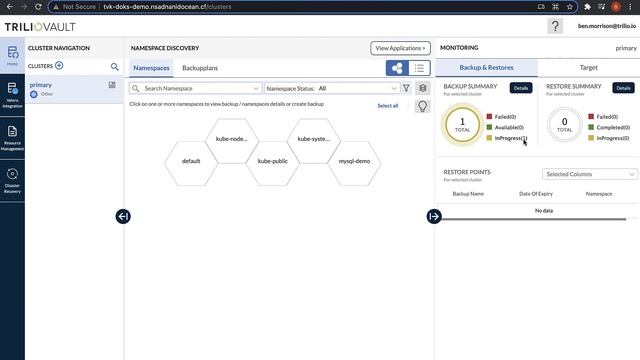Switch to hexagon topology view
This screenshot has height=360, width=640.
click(397, 68)
